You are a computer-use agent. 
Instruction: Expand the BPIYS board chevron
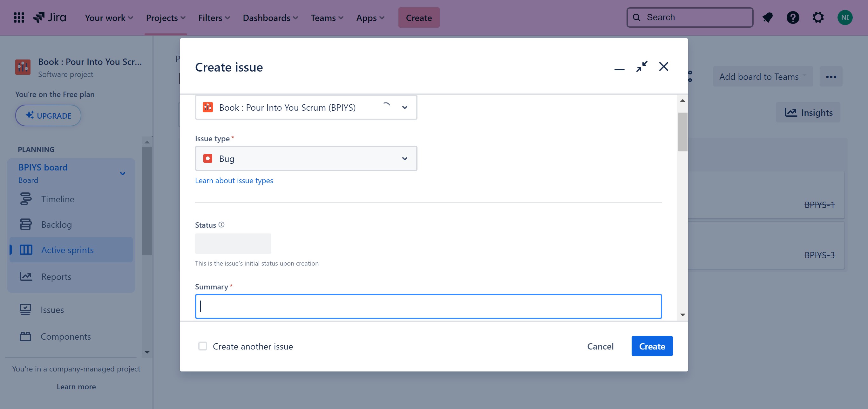tap(123, 173)
